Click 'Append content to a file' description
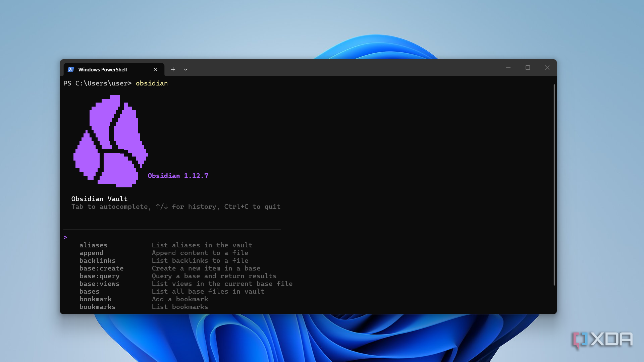Viewport: 644px width, 362px height. pos(200,253)
